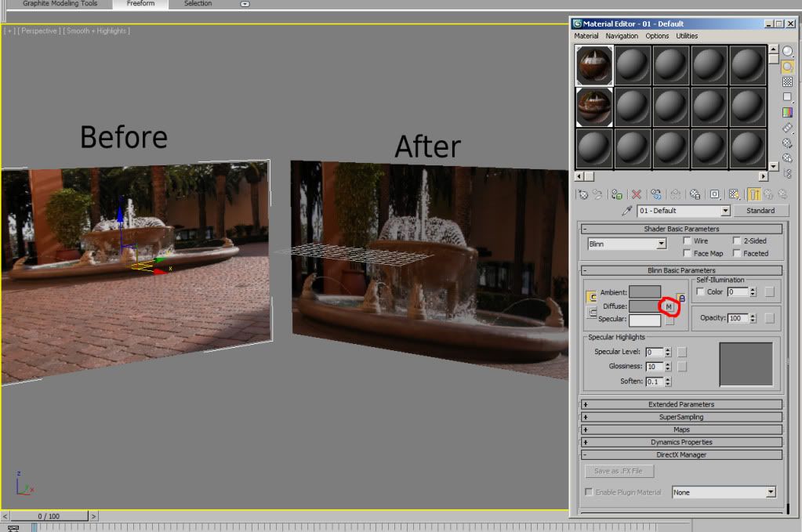Expand the Extended Parameters rollout

(x=681, y=404)
